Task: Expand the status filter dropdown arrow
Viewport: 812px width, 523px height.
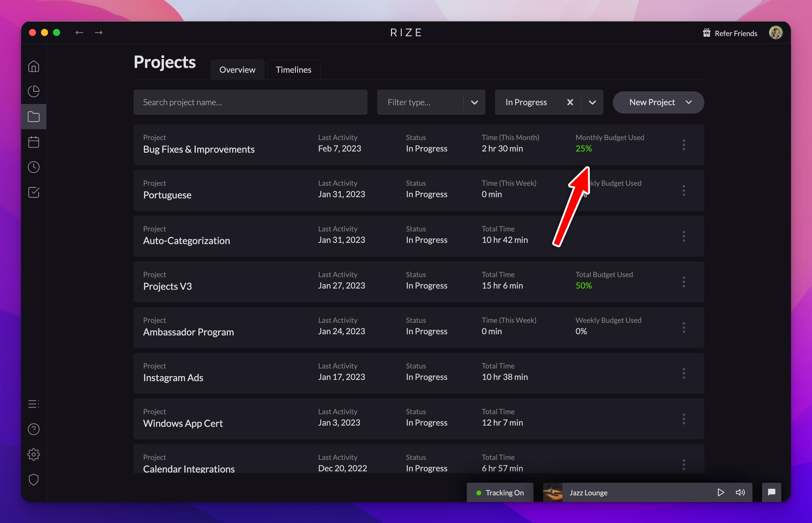Action: 592,102
